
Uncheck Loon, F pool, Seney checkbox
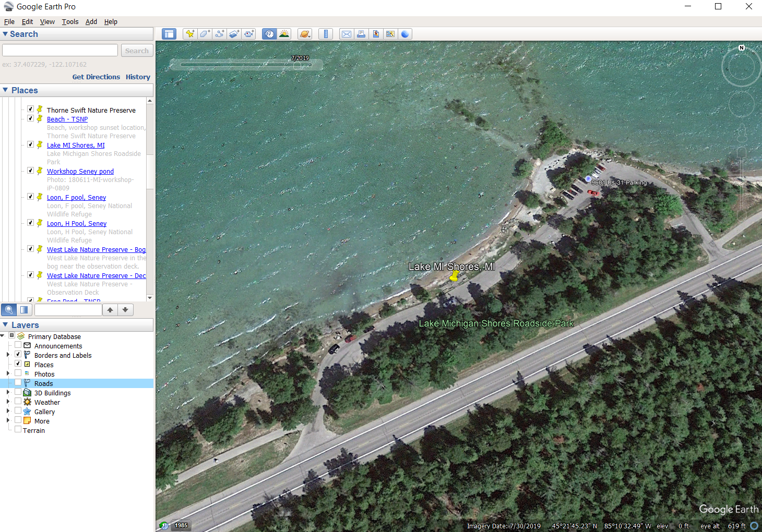click(30, 197)
